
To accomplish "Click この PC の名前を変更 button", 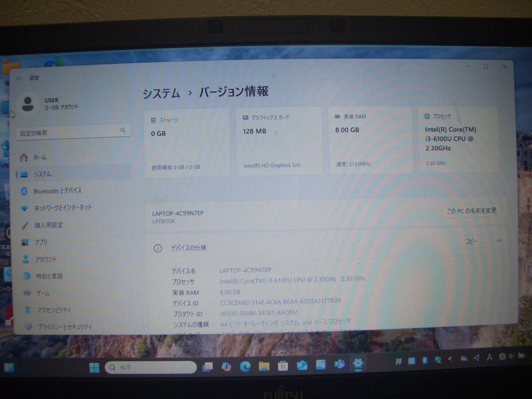I will click(x=472, y=211).
